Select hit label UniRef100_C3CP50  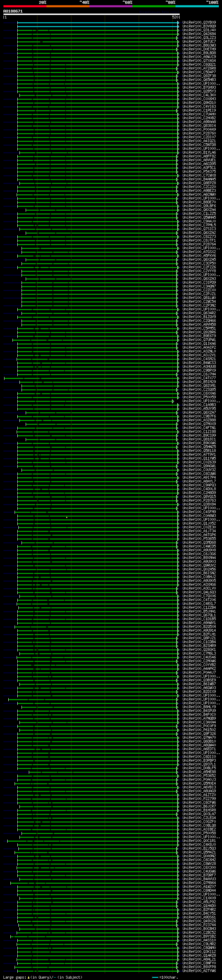coord(199,263)
